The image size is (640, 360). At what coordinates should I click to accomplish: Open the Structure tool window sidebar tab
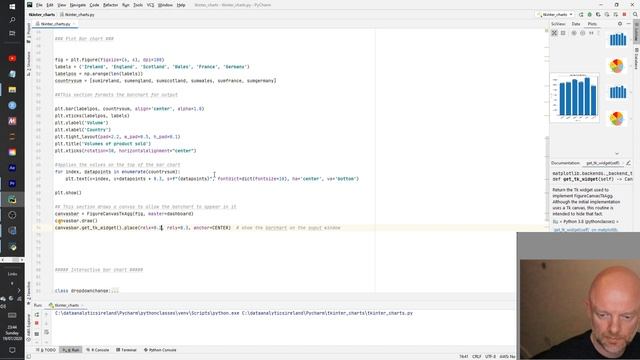(29, 63)
